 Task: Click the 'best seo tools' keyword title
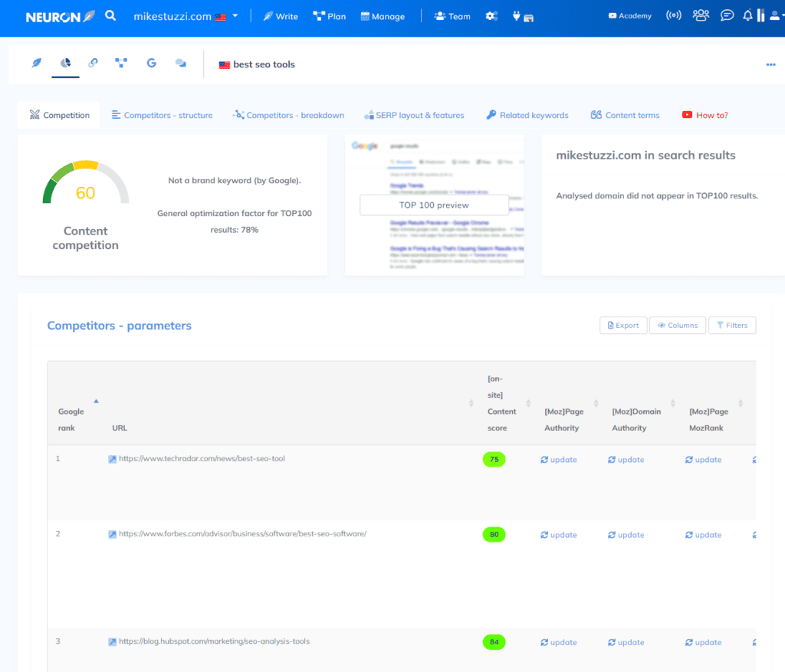(264, 64)
